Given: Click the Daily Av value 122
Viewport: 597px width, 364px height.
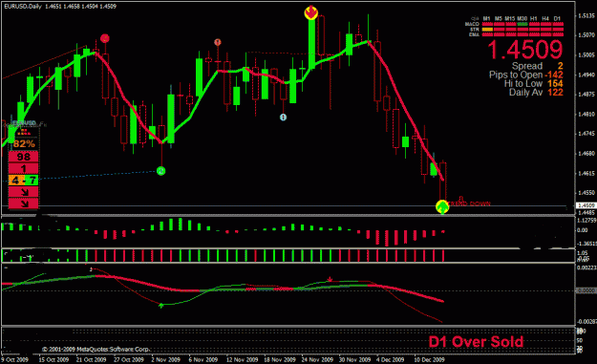Looking at the screenshot, I should coord(555,92).
